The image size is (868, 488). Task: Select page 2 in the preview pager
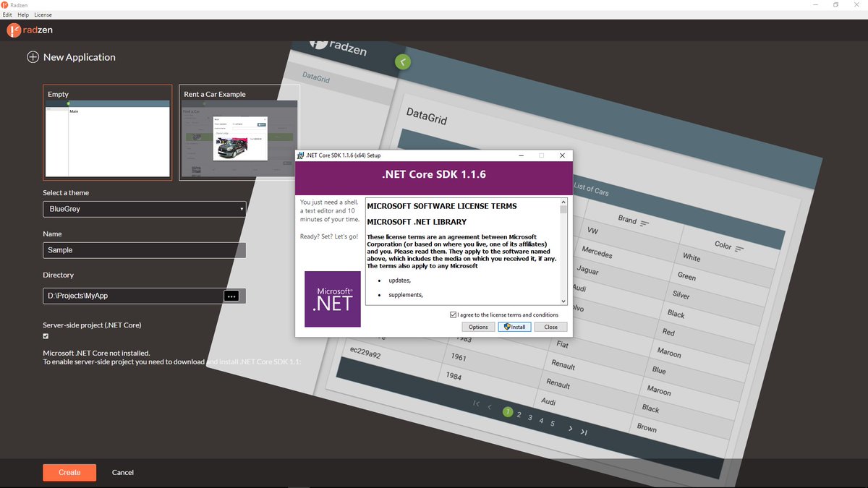click(519, 415)
